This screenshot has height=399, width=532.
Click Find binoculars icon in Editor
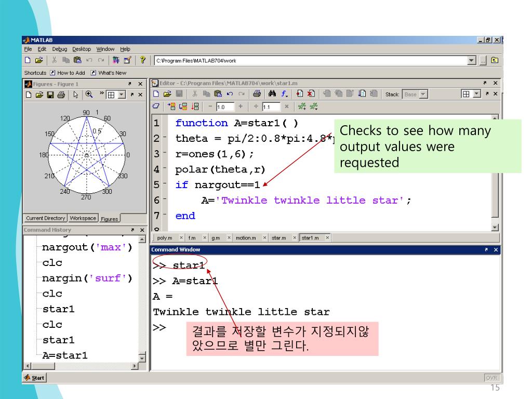tap(272, 94)
